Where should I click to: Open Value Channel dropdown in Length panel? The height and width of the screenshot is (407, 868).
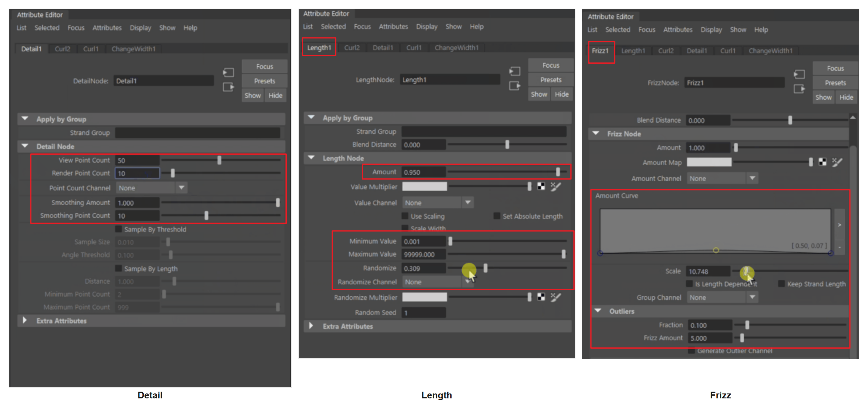point(438,202)
